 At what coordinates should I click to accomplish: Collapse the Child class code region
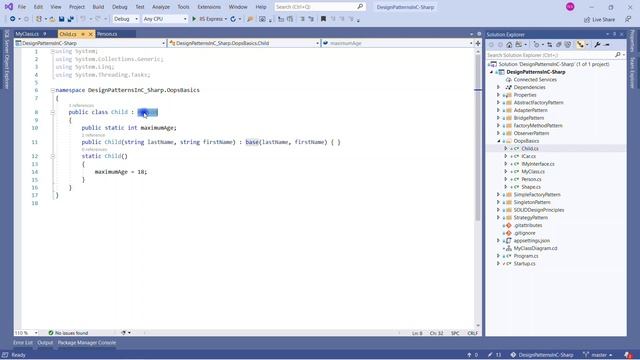[53, 112]
